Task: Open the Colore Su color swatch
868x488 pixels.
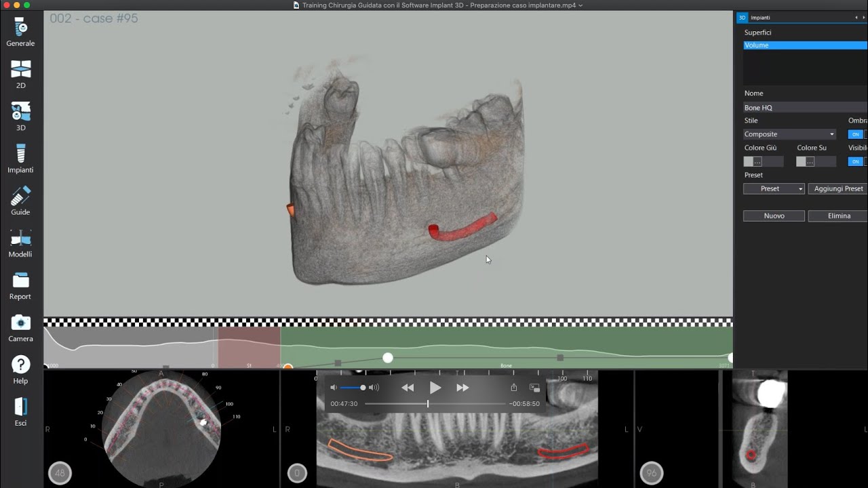Action: pos(806,161)
